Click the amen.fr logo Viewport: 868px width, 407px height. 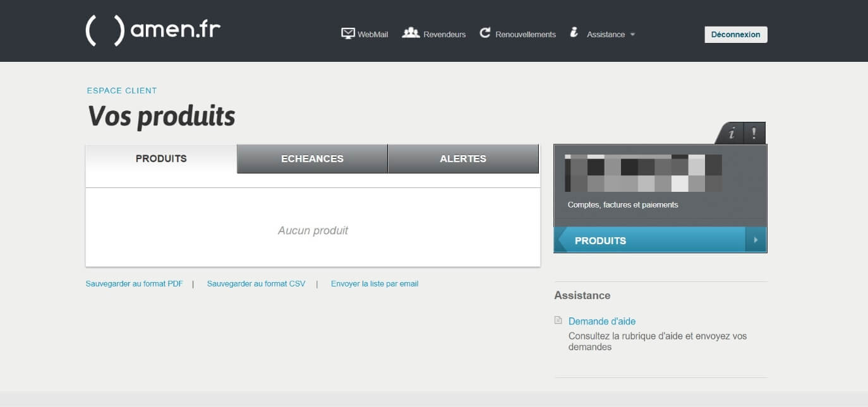pyautogui.click(x=153, y=30)
